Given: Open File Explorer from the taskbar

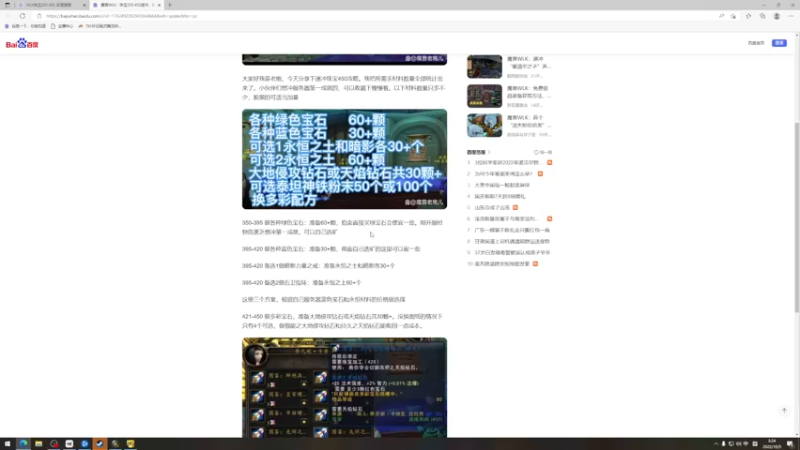Looking at the screenshot, I should coord(38,444).
